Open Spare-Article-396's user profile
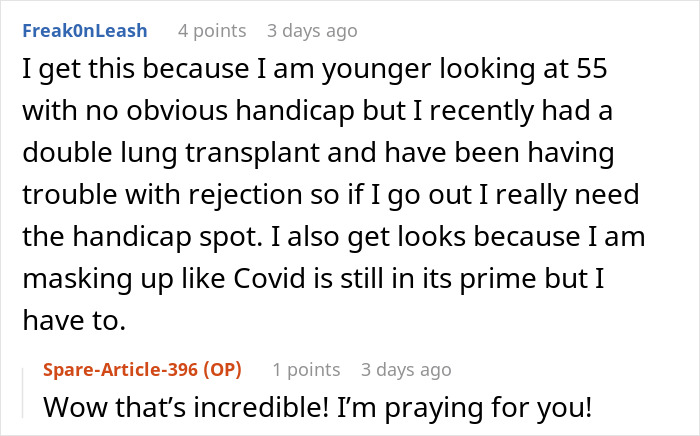This screenshot has width=700, height=436. (122, 370)
